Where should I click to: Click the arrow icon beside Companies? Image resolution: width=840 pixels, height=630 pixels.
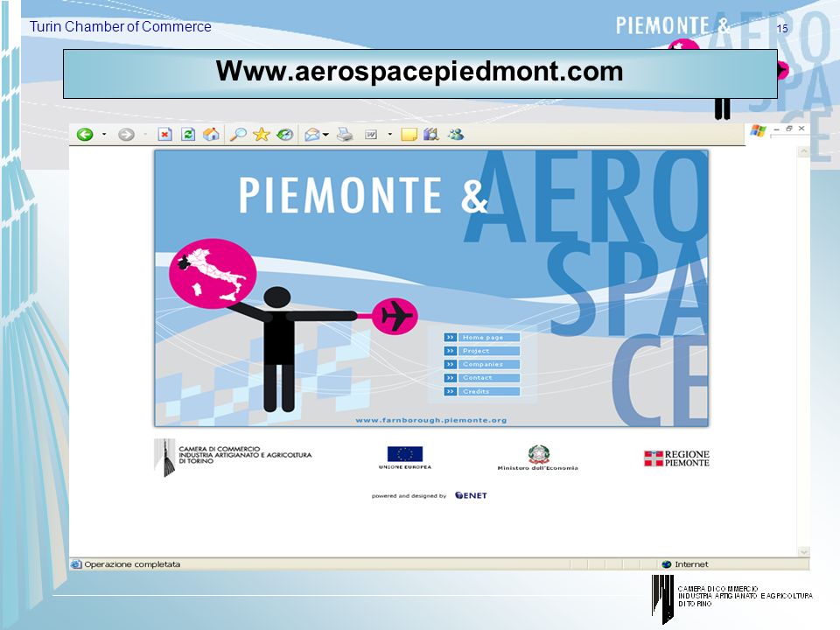pos(450,364)
